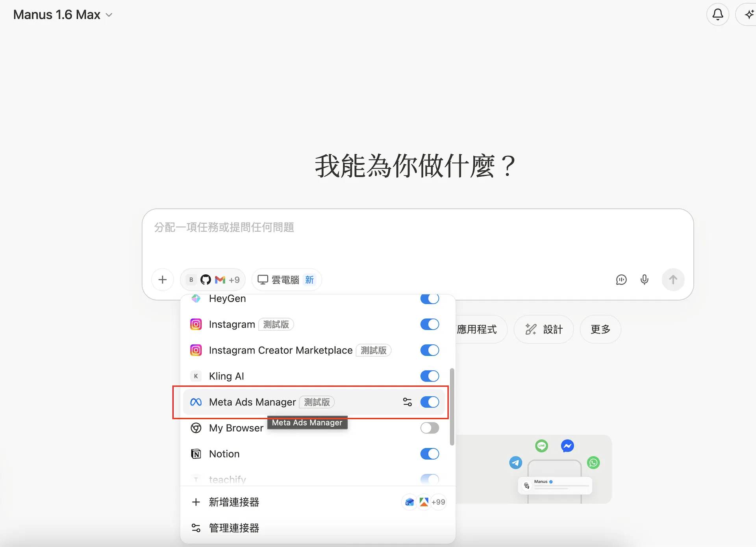Select Instagram Creator Marketplace row
Image resolution: width=756 pixels, height=547 pixels.
pos(314,350)
